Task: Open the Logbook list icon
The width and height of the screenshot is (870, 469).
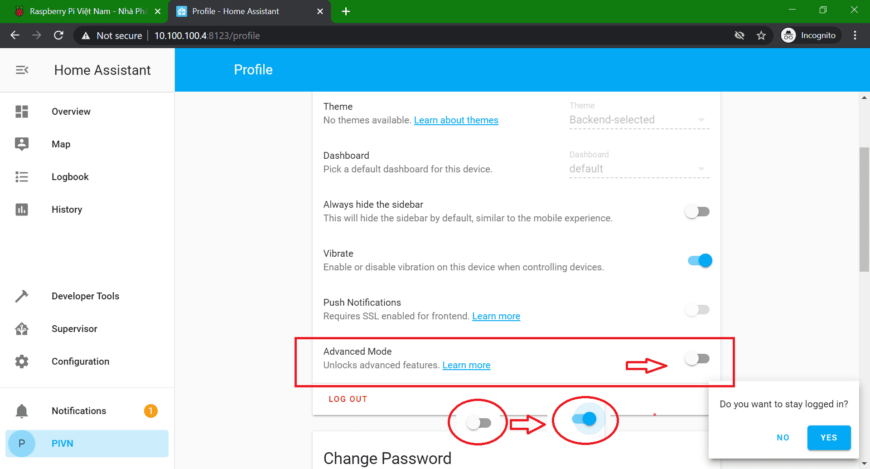Action: (x=22, y=177)
